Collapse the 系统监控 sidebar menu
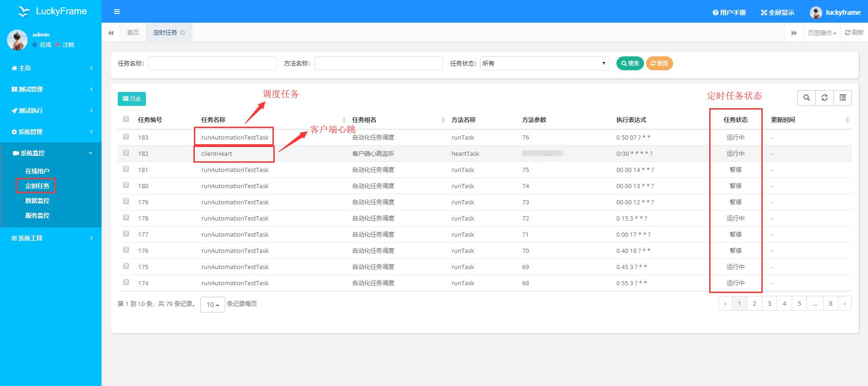 click(x=51, y=153)
